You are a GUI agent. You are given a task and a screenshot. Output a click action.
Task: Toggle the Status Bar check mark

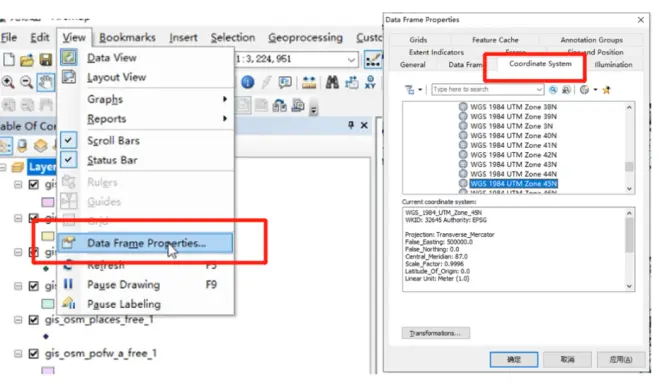68,159
